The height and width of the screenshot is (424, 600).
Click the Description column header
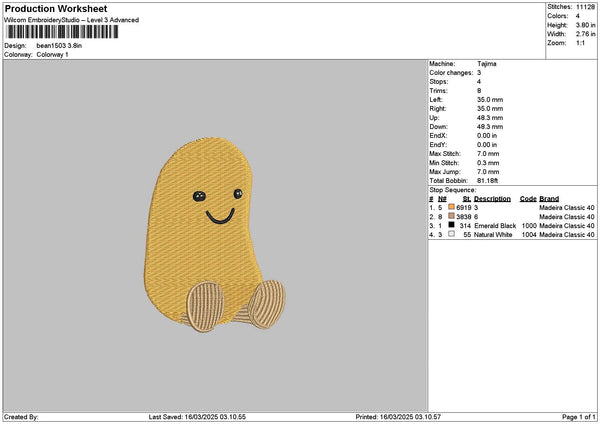[495, 198]
